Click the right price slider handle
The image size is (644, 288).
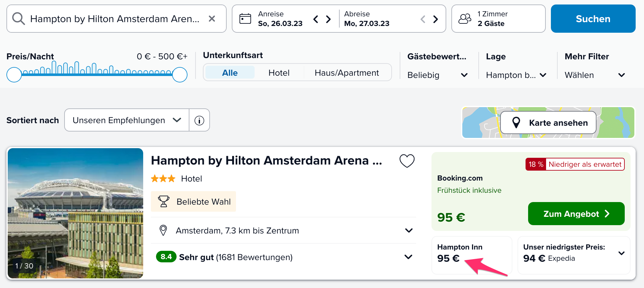click(180, 75)
